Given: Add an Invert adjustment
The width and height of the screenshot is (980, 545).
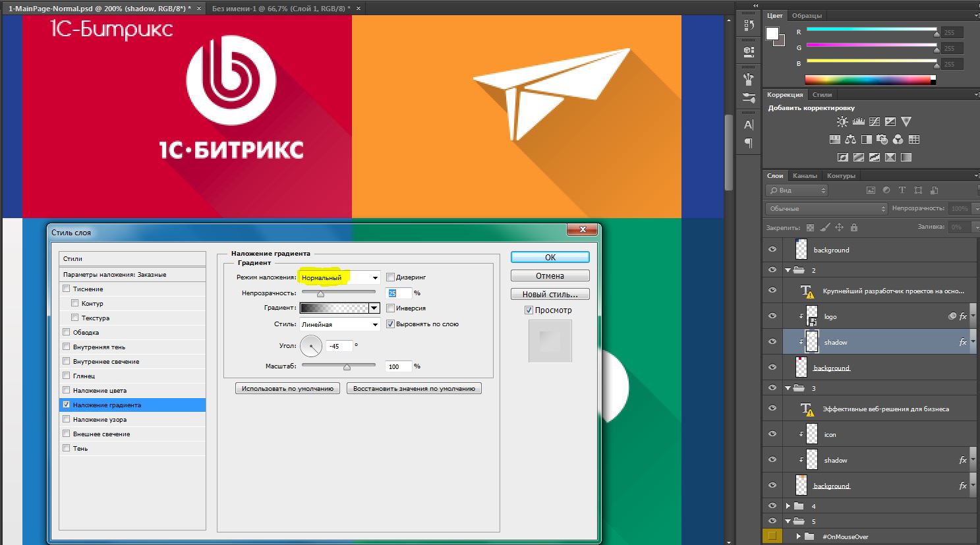Looking at the screenshot, I should coord(842,158).
